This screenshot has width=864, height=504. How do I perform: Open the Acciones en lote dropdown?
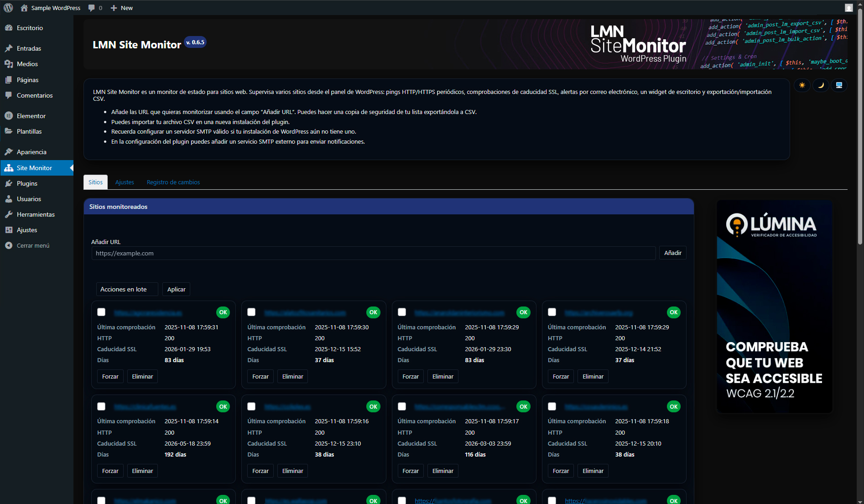127,289
